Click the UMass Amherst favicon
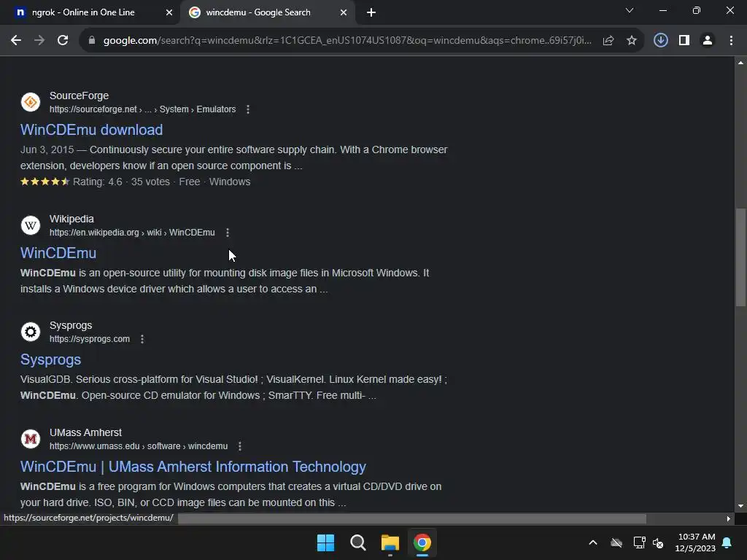Viewport: 747px width, 560px height. pos(31,438)
